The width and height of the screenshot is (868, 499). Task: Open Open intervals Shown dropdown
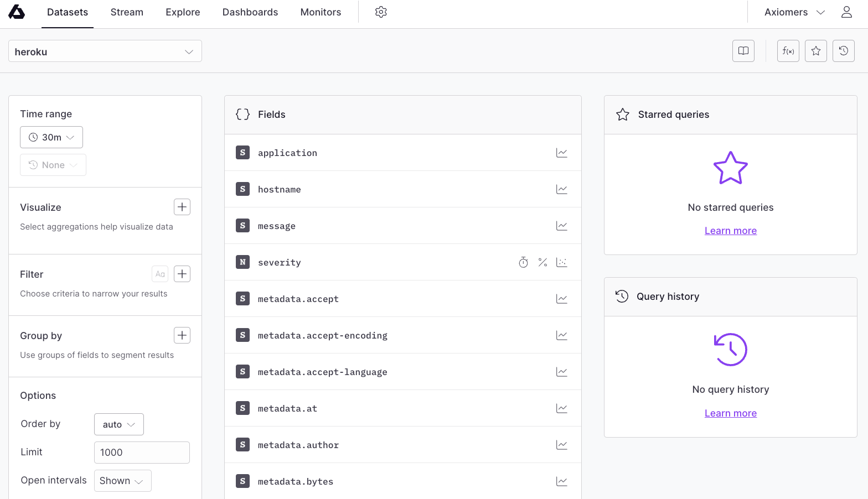(x=122, y=481)
